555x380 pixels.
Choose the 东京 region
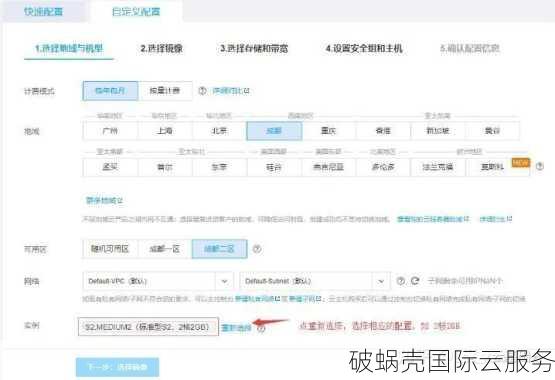point(219,167)
